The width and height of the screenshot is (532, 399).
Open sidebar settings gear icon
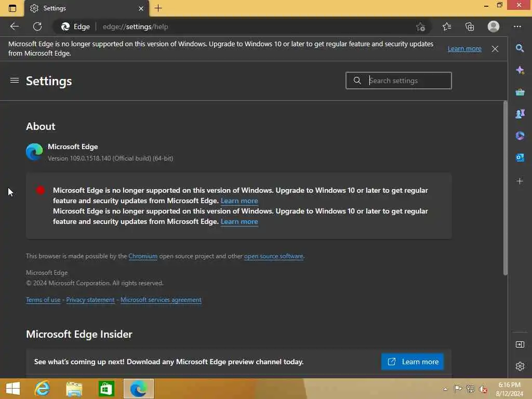(520, 366)
